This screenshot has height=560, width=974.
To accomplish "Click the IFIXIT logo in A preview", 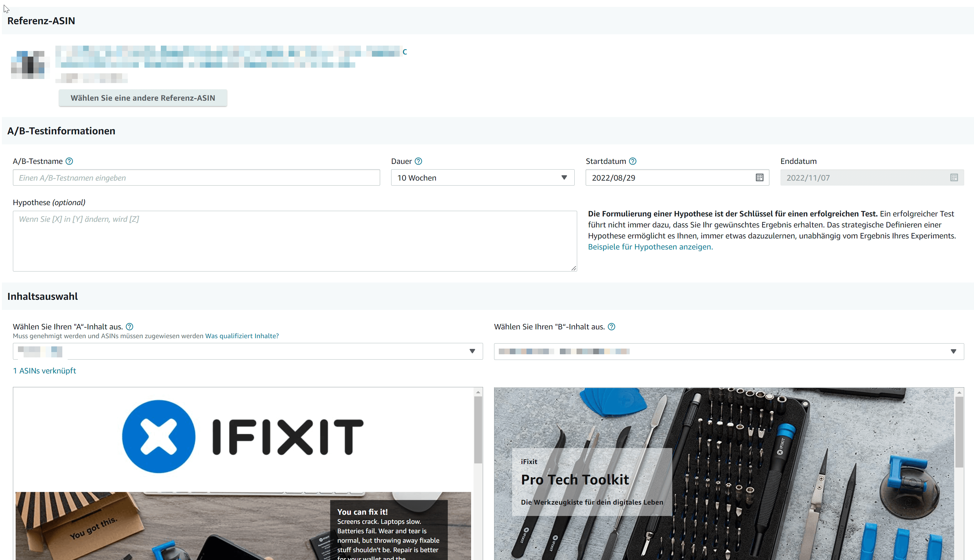I will click(x=242, y=437).
